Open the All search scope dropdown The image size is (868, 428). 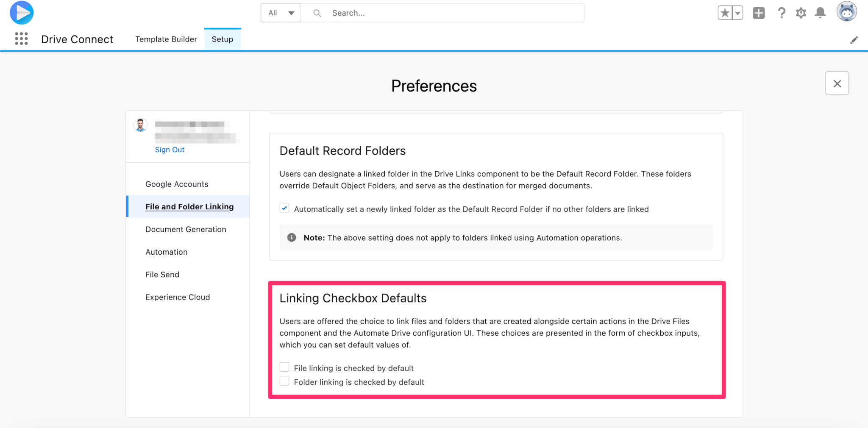(x=281, y=13)
